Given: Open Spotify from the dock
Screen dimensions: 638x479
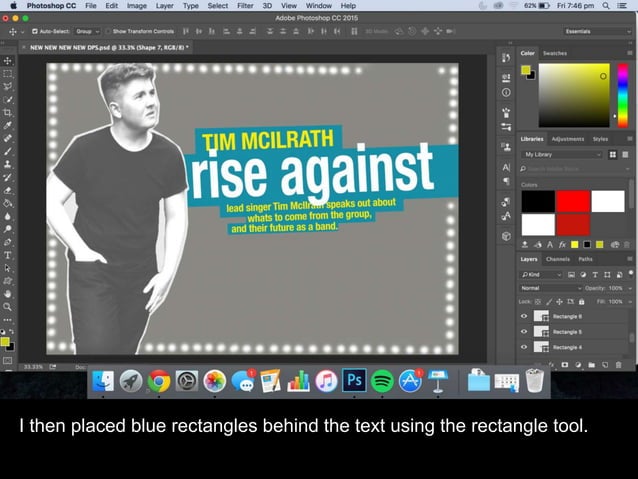Looking at the screenshot, I should (x=381, y=381).
